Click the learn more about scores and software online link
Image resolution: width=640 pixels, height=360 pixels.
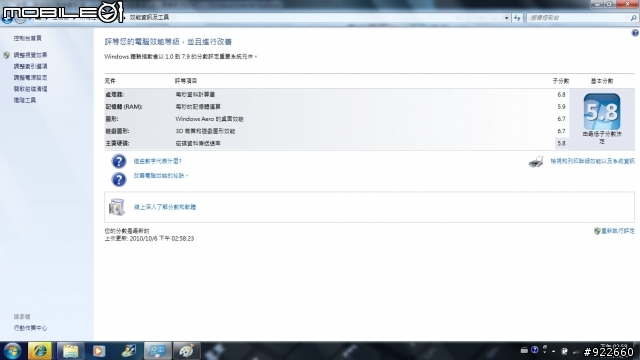tap(165, 207)
